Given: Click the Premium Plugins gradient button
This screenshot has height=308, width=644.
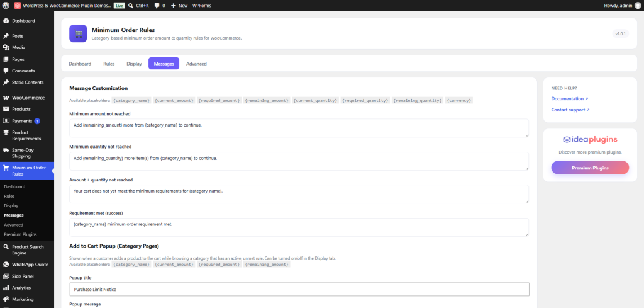Looking at the screenshot, I should click(x=590, y=168).
